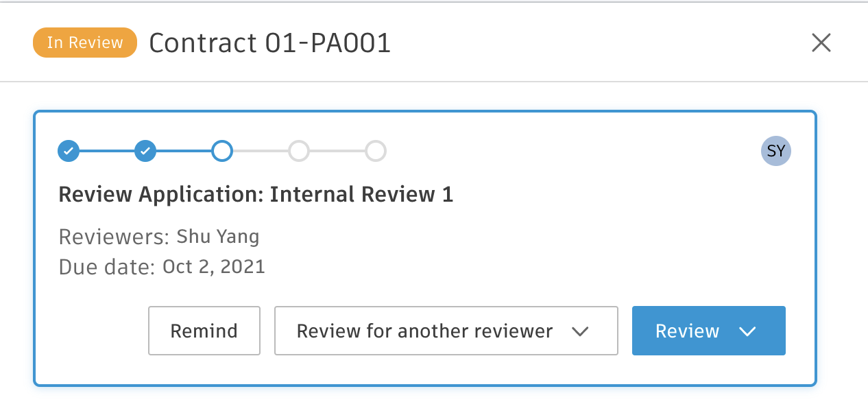This screenshot has width=868, height=413.
Task: Click the blue Review button label
Action: (x=687, y=331)
